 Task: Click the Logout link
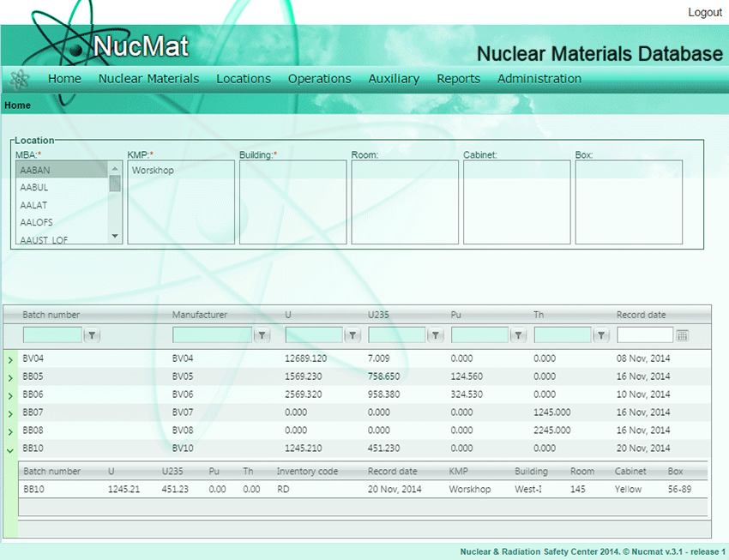704,13
